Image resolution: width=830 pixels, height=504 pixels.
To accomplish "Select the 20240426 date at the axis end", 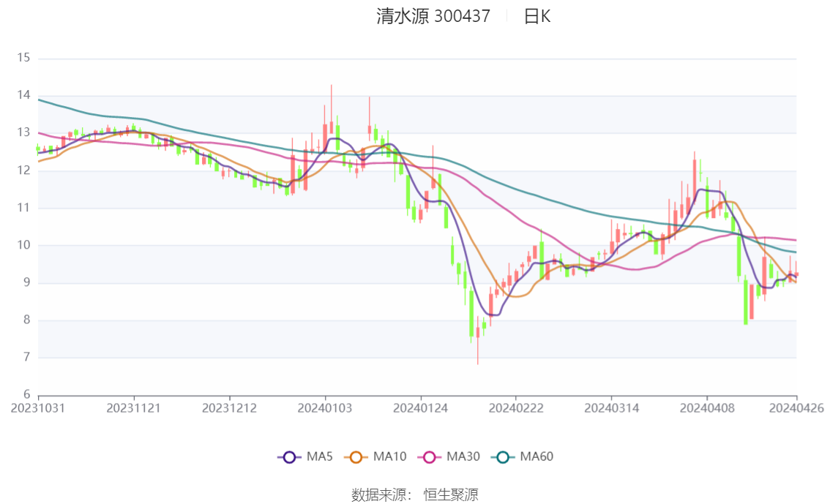I will (796, 407).
